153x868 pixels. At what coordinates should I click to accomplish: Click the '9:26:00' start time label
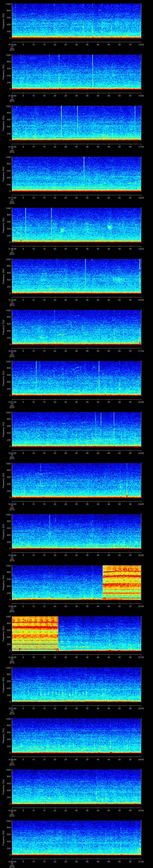(12, 657)
